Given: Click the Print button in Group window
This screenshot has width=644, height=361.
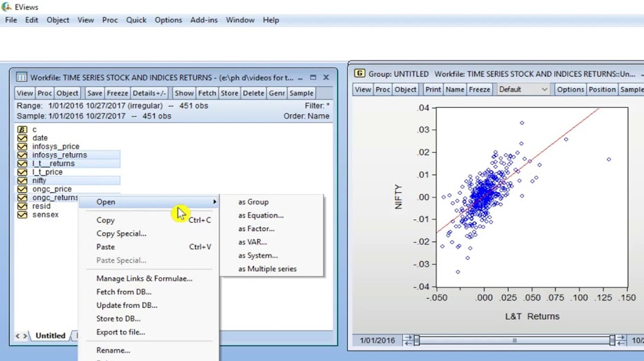Looking at the screenshot, I should (x=433, y=89).
